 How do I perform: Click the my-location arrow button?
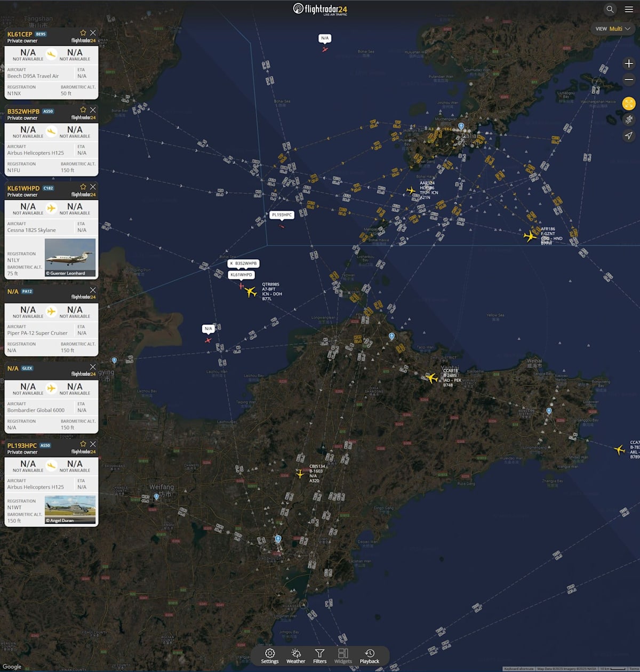pos(629,135)
